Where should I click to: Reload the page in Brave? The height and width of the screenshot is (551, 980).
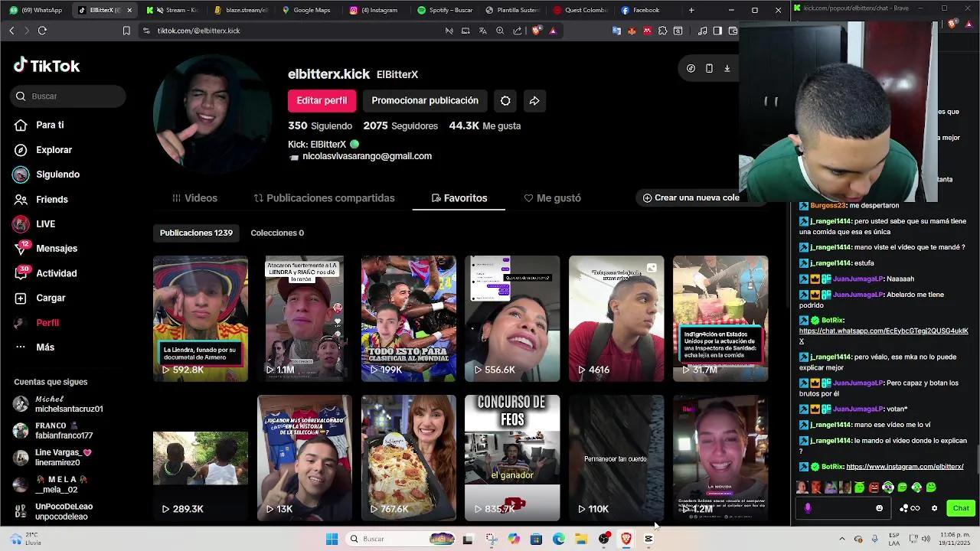click(x=42, y=31)
